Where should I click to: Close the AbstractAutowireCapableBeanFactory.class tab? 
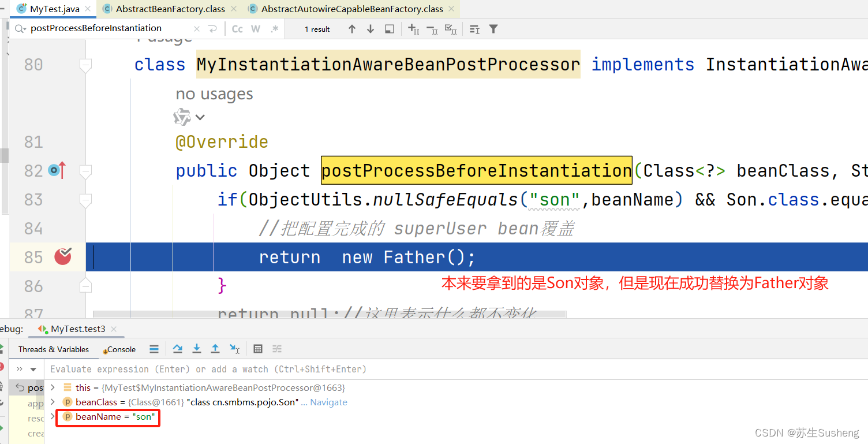[452, 9]
